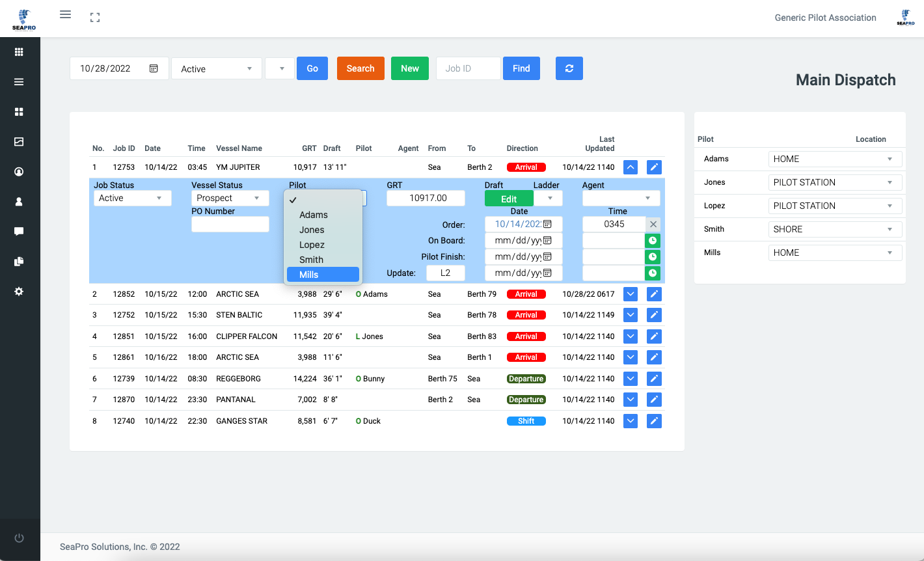Click the green Edit draft button

click(509, 199)
